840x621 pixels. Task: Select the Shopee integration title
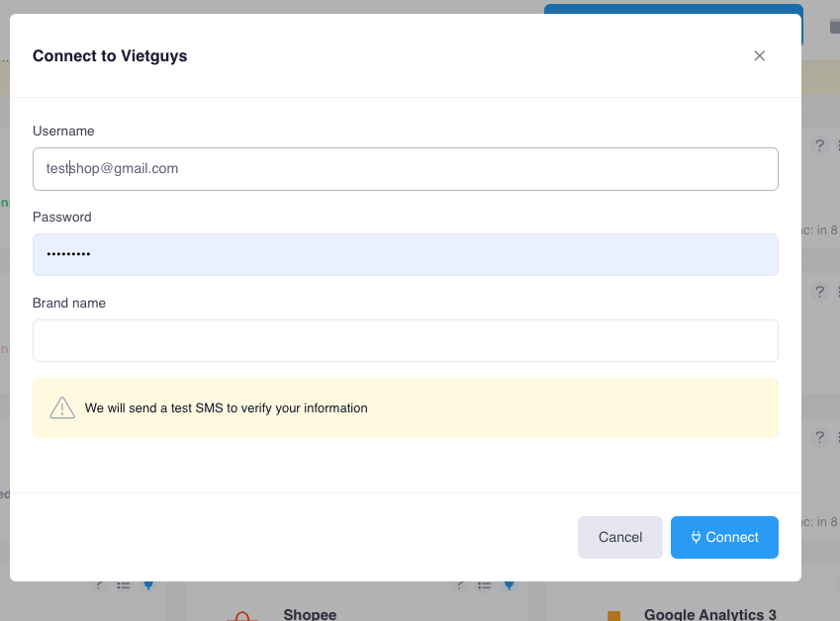tap(310, 614)
